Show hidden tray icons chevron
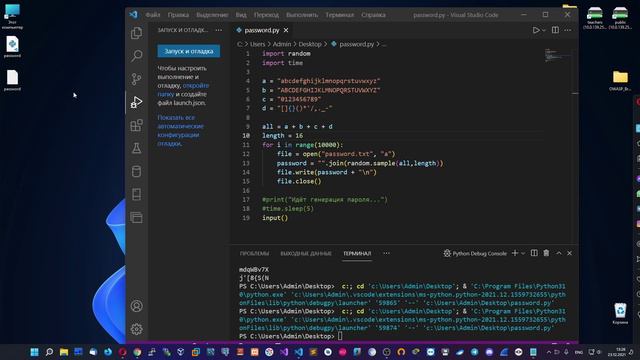The image size is (640, 360). click(x=549, y=352)
